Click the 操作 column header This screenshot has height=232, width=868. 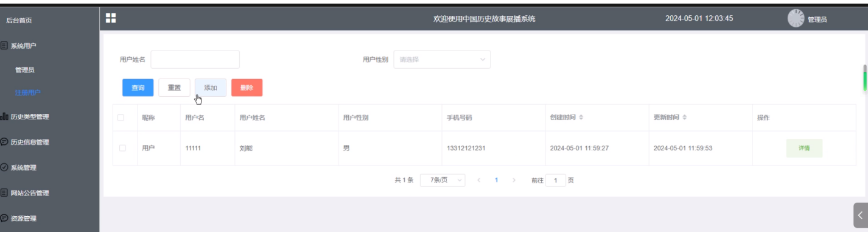(x=763, y=118)
